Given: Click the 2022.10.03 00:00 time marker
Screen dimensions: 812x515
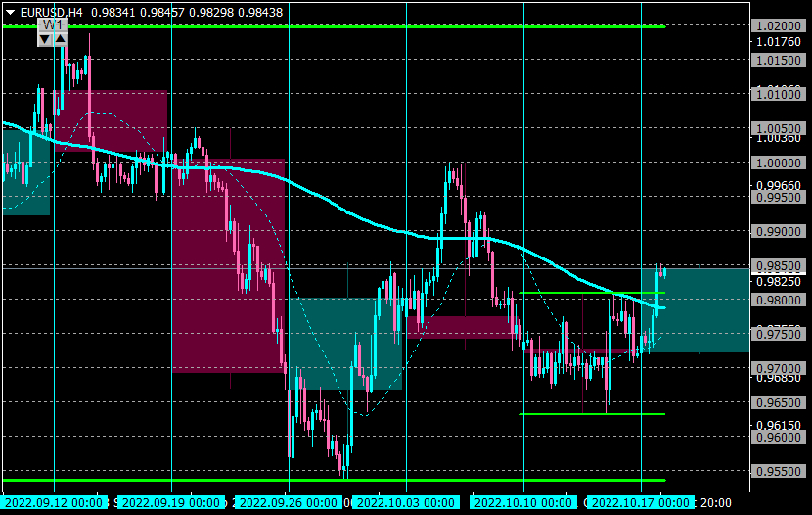Looking at the screenshot, I should click(x=406, y=502).
